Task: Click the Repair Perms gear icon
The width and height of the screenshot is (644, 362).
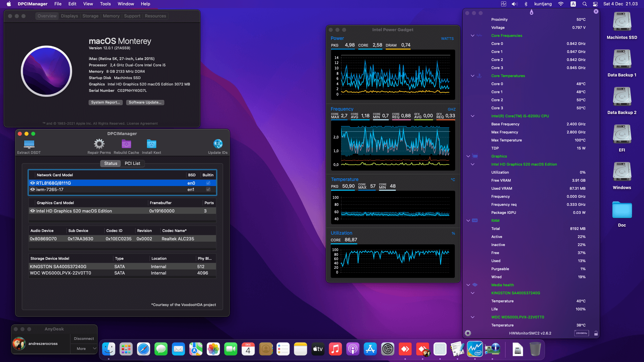Action: point(99,144)
